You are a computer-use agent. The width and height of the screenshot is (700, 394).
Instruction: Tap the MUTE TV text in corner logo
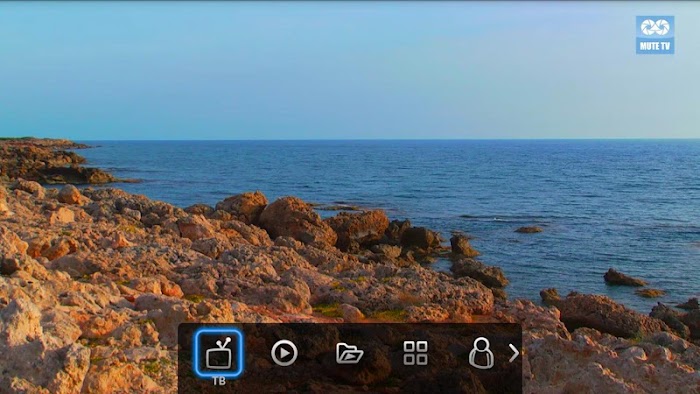655,46
